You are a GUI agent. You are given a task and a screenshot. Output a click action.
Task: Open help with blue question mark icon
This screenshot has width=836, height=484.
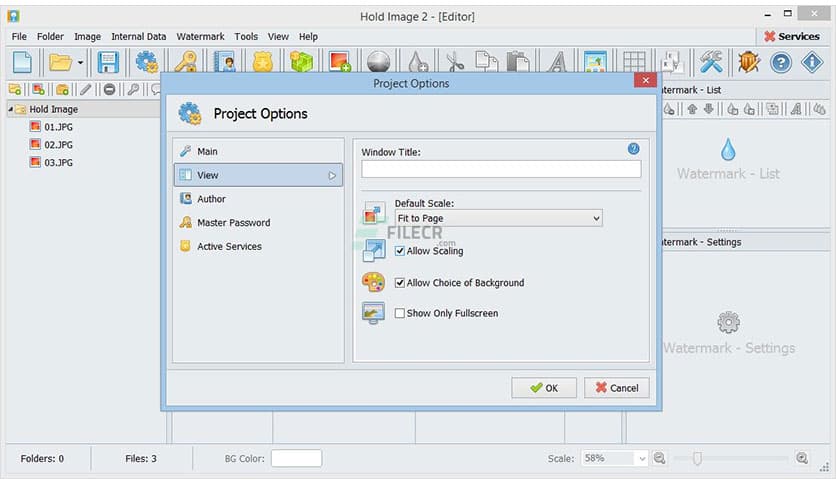pyautogui.click(x=781, y=63)
